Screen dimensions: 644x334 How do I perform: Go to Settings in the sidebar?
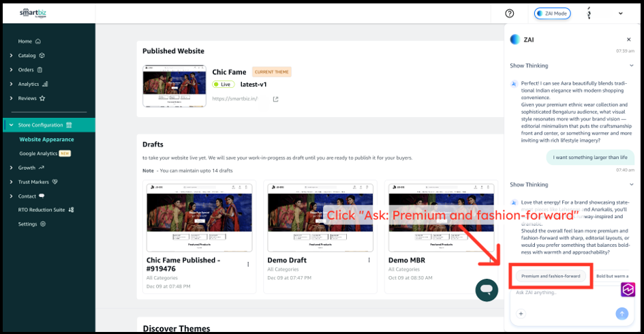coord(28,224)
